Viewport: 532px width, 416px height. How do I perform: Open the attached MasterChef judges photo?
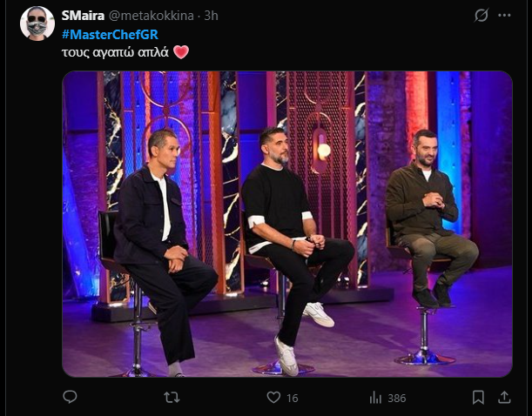point(287,224)
